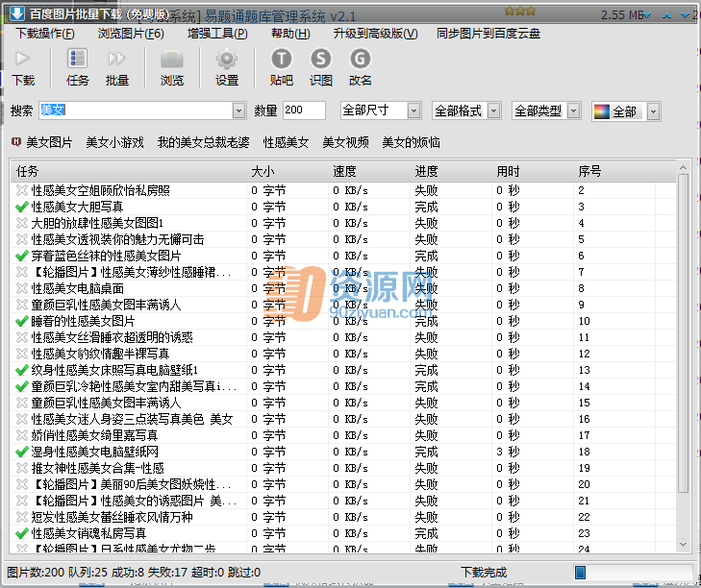Image resolution: width=701 pixels, height=588 pixels.
Task: Expand the 全部 color filter dropdown
Action: (x=653, y=111)
